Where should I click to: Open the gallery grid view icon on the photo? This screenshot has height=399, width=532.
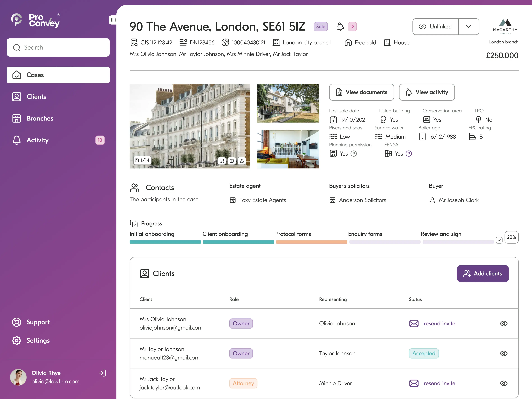click(x=232, y=161)
